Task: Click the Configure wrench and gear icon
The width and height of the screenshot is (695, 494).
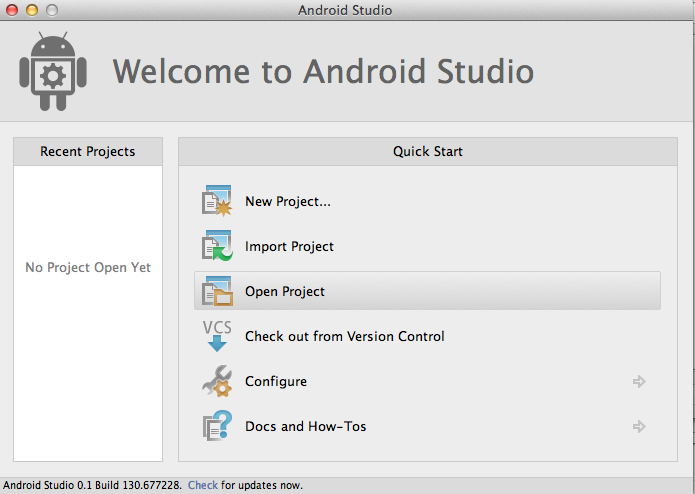Action: (217, 381)
